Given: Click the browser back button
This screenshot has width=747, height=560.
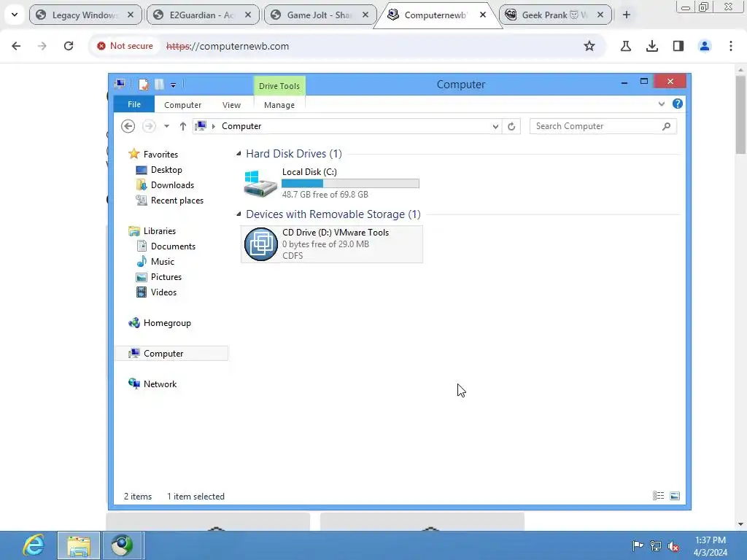Looking at the screenshot, I should (x=16, y=46).
